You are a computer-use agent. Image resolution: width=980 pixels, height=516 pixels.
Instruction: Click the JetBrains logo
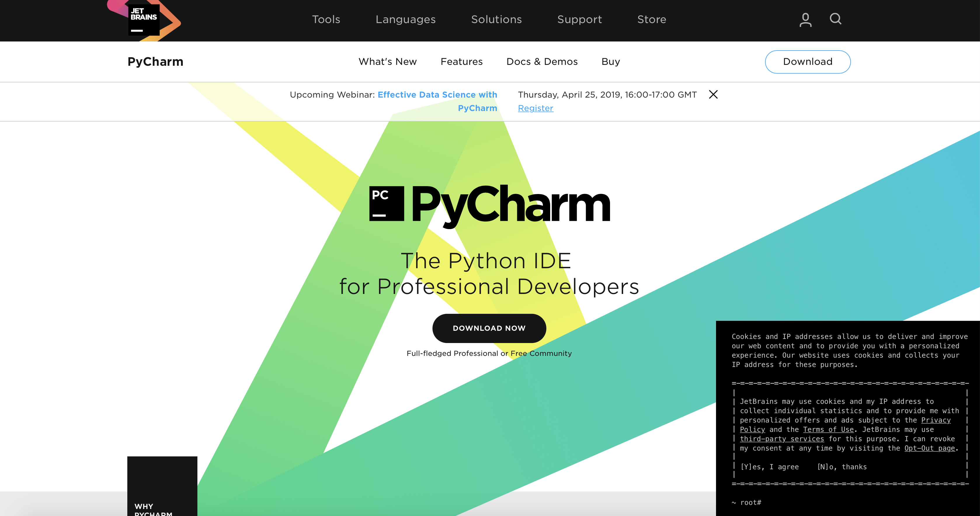point(144,20)
